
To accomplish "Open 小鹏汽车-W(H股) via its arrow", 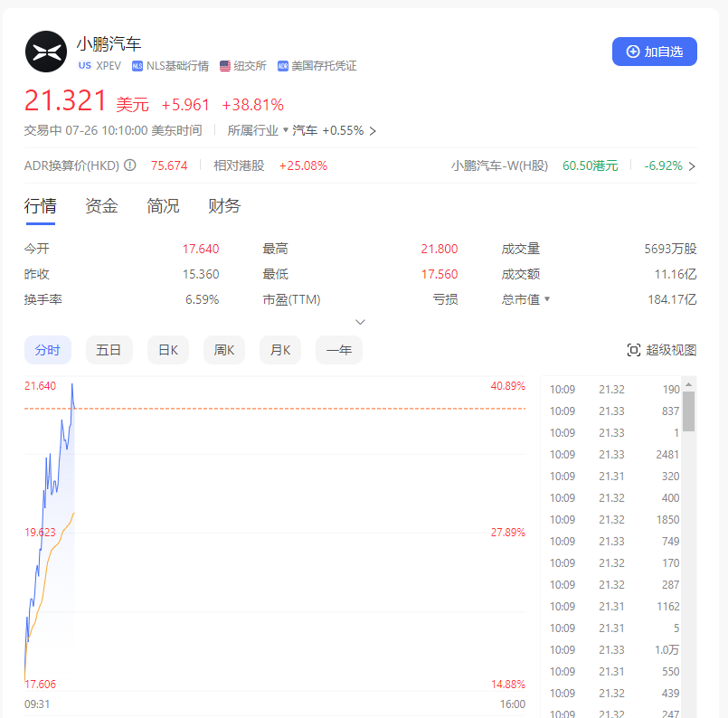I will (692, 165).
